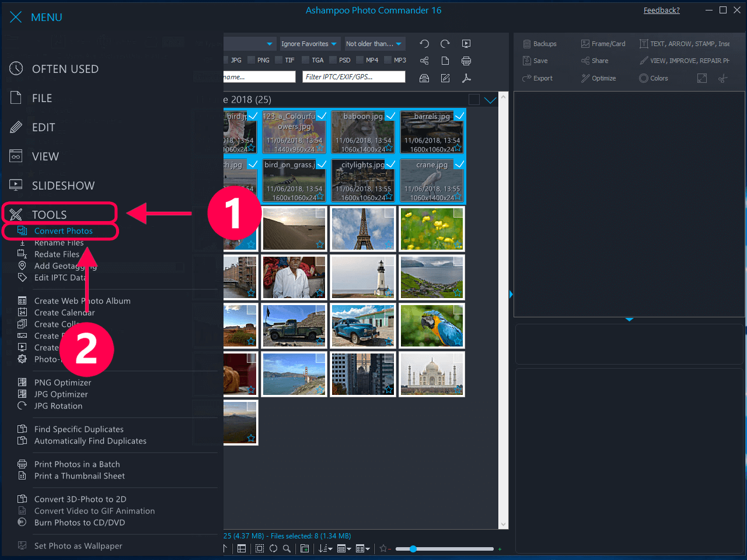Screen dimensions: 747x560
Task: Collapse the preview pane with the bottom arrow
Action: (629, 320)
